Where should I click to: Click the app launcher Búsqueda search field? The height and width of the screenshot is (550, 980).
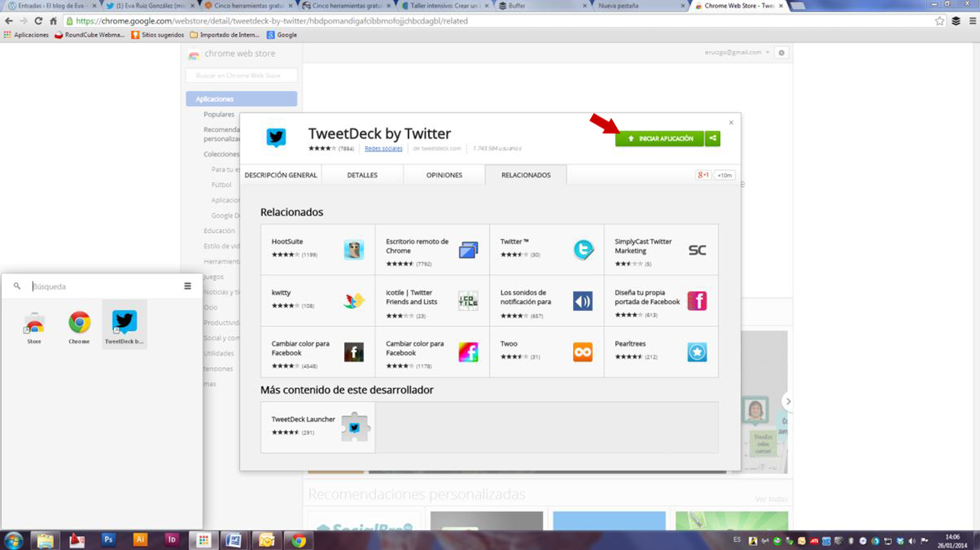click(98, 286)
